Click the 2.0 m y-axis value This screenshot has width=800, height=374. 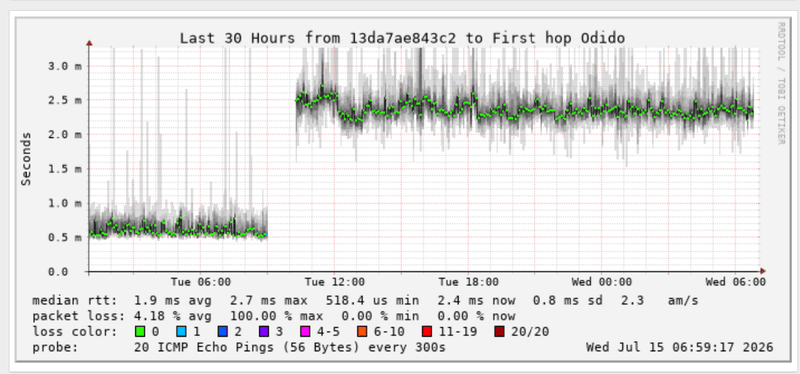coord(64,135)
